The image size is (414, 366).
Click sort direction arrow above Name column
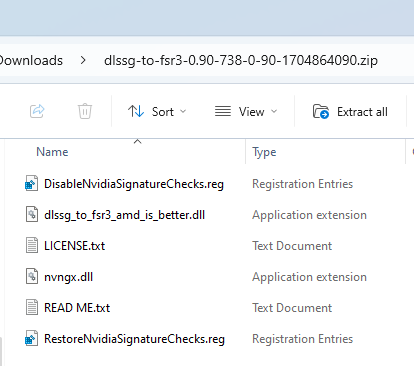[x=137, y=142]
